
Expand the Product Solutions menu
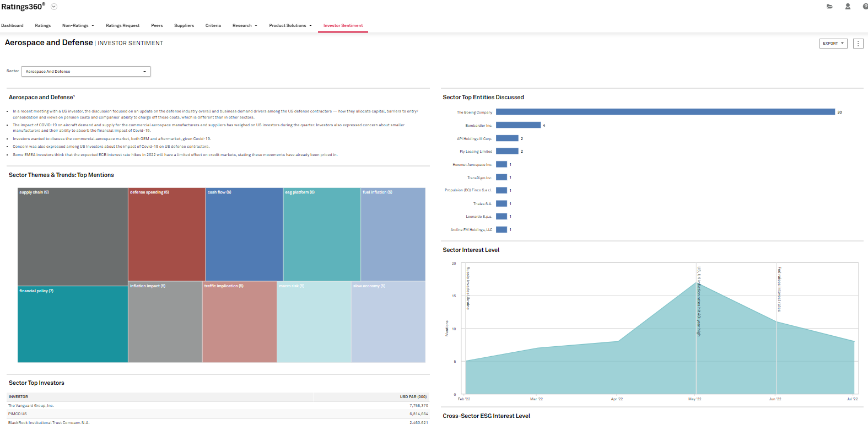pos(290,26)
